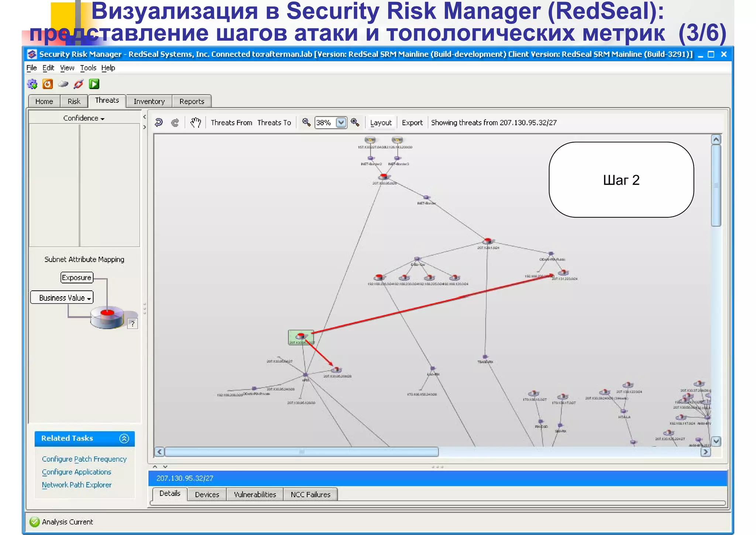
Task: Open the Business Value dropdown
Action: click(x=62, y=298)
